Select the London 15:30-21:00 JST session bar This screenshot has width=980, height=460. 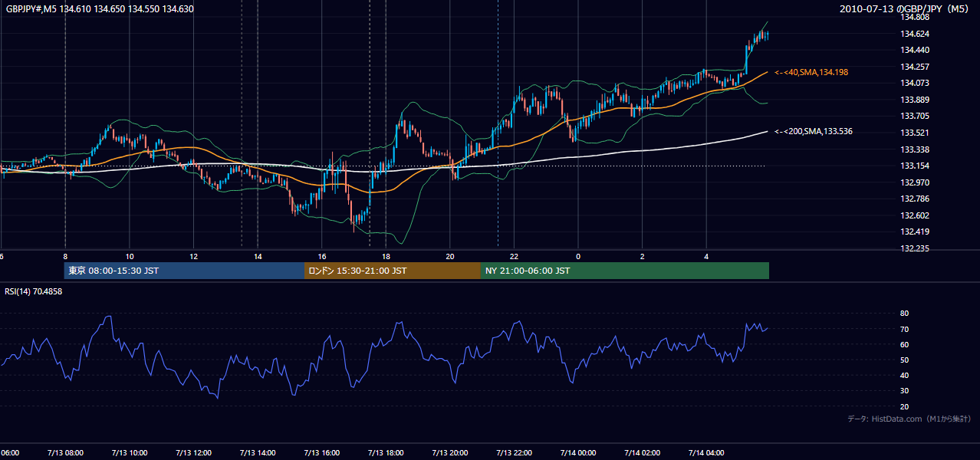tap(393, 271)
